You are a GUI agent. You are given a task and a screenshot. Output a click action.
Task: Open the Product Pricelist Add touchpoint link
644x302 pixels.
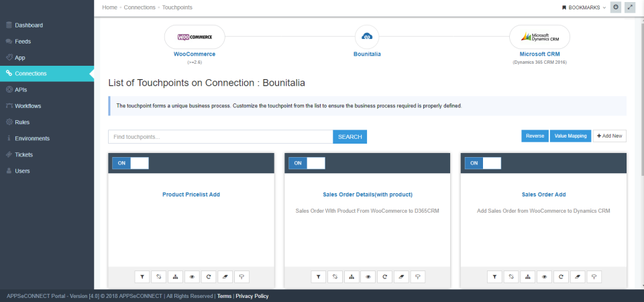[x=191, y=195]
